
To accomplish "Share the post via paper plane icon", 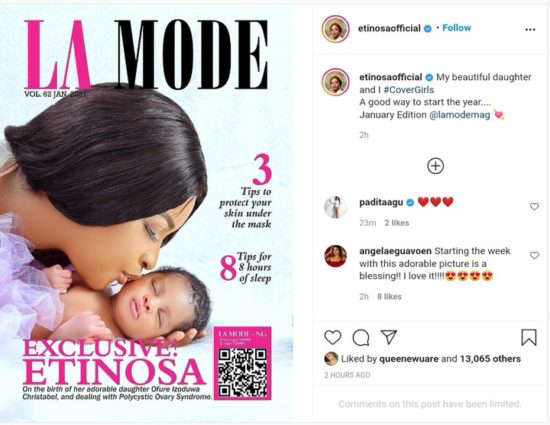I will pyautogui.click(x=389, y=337).
